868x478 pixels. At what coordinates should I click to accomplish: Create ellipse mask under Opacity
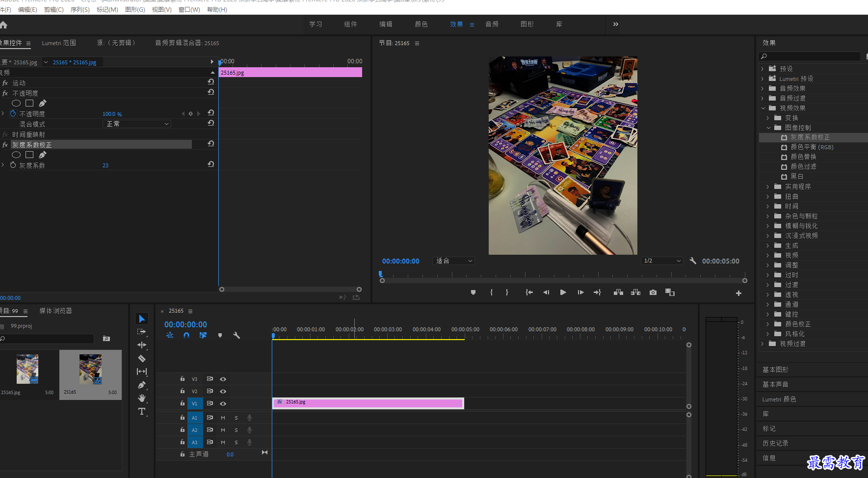click(x=16, y=104)
